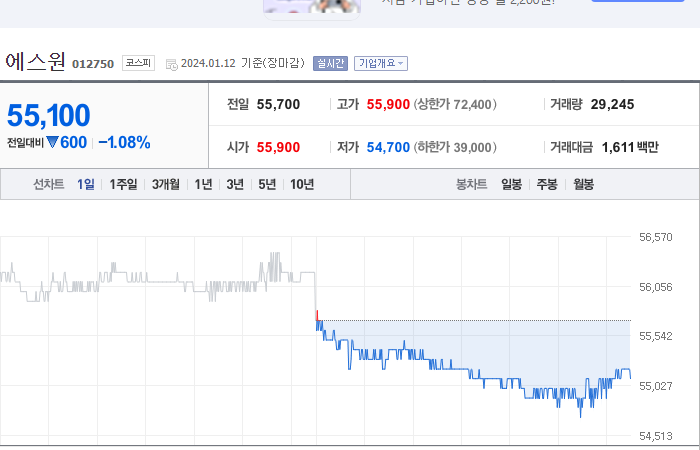Select the 10년 chart range
This screenshot has width=700, height=450.
[302, 184]
